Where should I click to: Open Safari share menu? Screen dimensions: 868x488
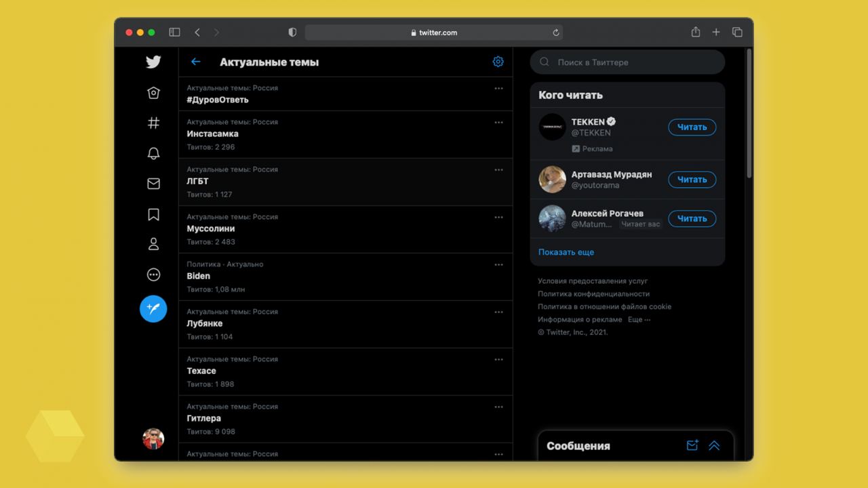(x=695, y=32)
